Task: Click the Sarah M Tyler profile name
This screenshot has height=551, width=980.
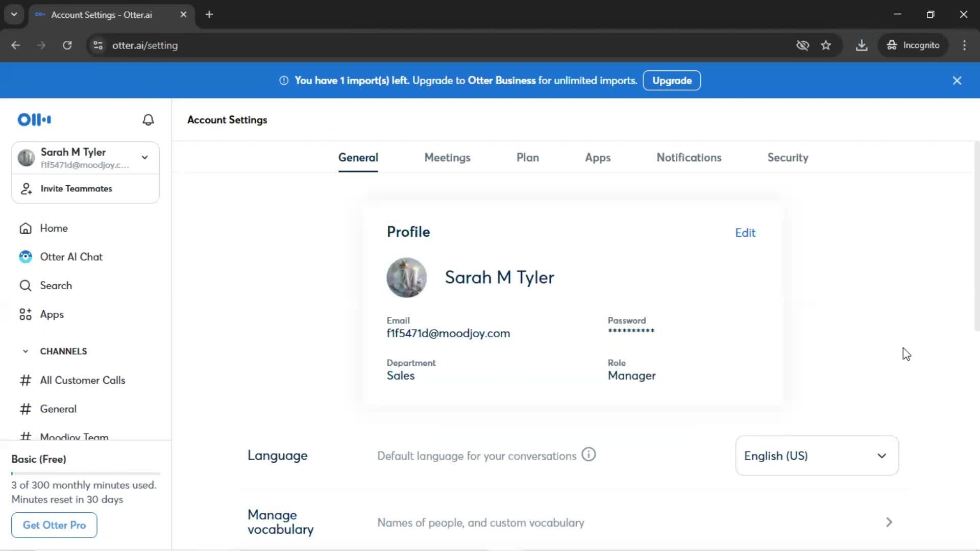Action: (499, 278)
